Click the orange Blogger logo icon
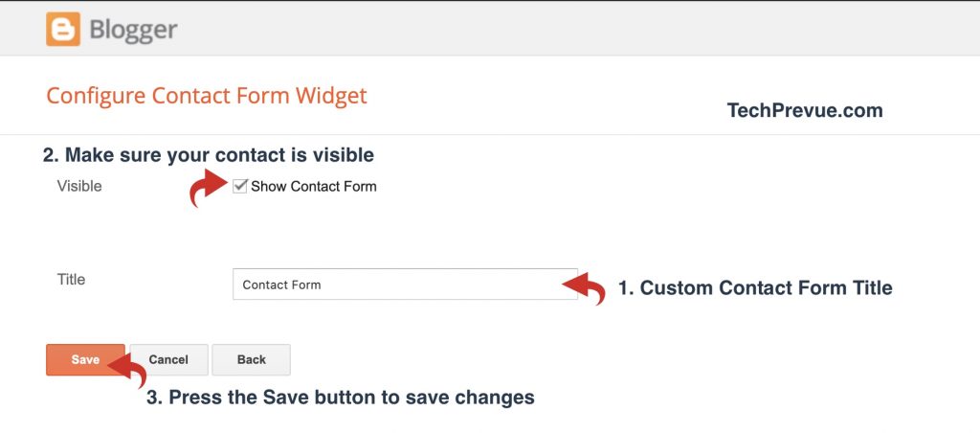The image size is (980, 433). (63, 29)
